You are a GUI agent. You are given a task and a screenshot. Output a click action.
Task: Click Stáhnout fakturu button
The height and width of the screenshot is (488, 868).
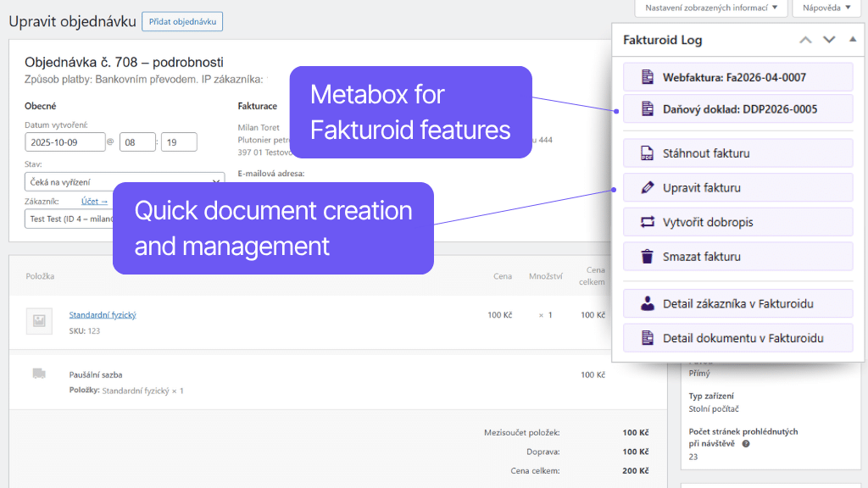point(738,153)
